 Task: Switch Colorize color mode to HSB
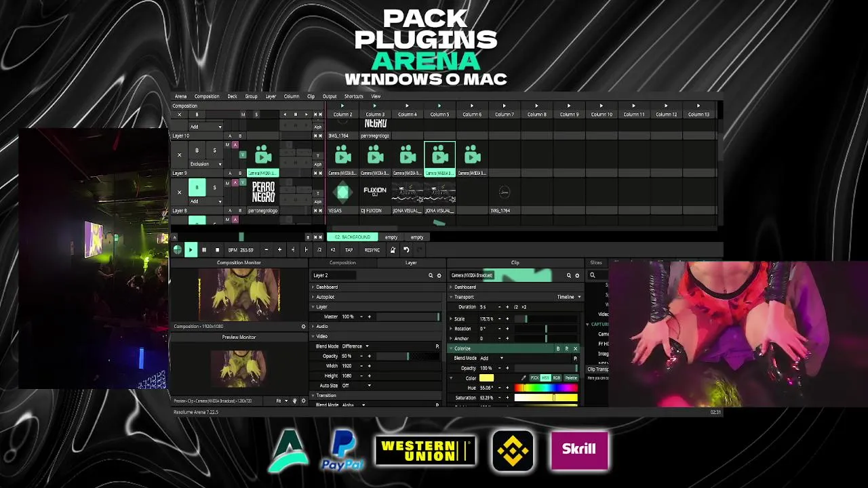point(545,378)
